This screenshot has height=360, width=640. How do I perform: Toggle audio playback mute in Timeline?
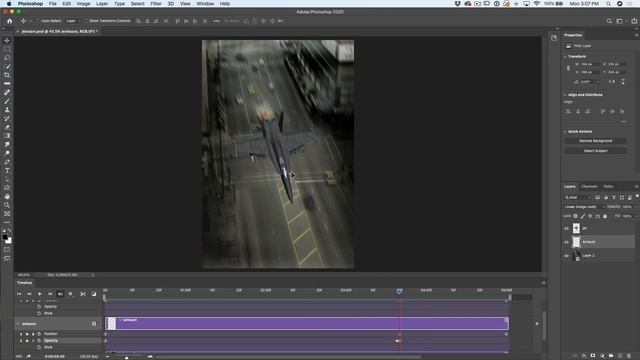pyautogui.click(x=60, y=294)
